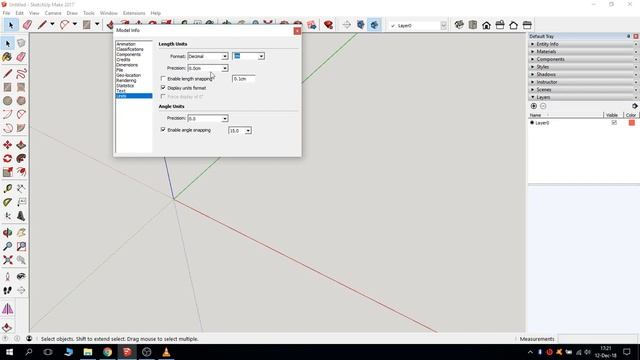Select Rendering in the Model Info list
Screen dimensions: 640x360
point(126,80)
